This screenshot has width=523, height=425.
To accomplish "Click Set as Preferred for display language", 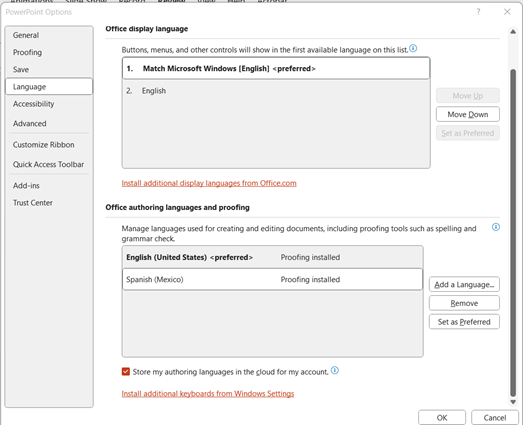I will click(x=468, y=133).
